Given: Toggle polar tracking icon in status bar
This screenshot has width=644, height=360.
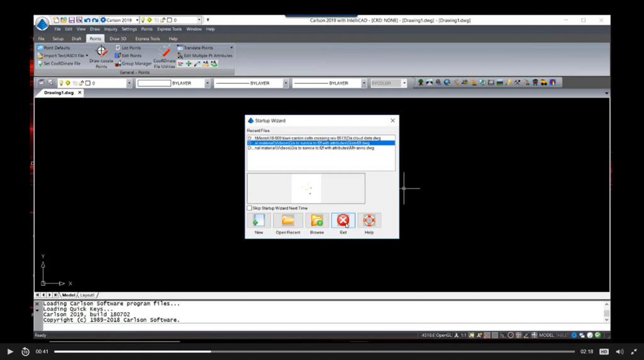Looking at the screenshot, I should tap(511, 335).
